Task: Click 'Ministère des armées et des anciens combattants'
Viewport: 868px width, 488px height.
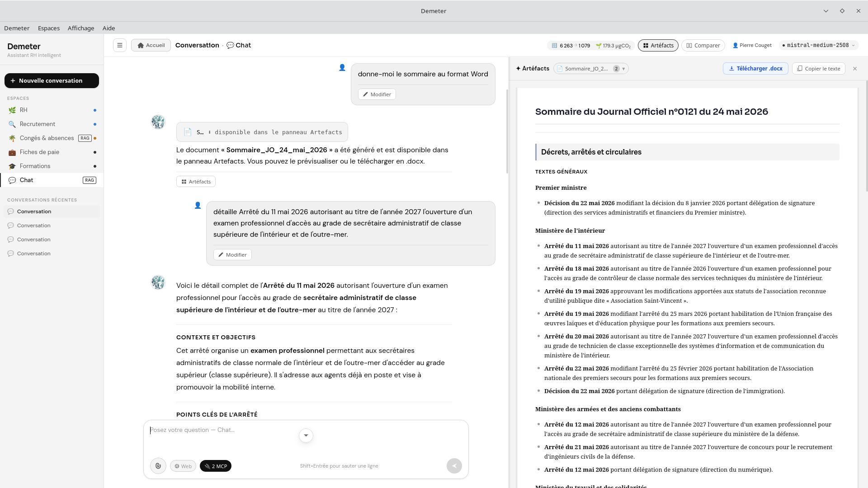Action: click(608, 409)
